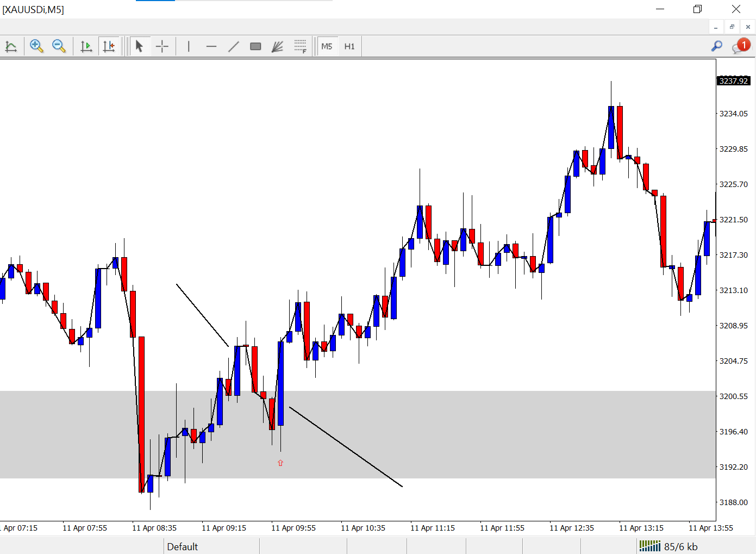Open the chat bubble with 1 notification

[x=739, y=46]
